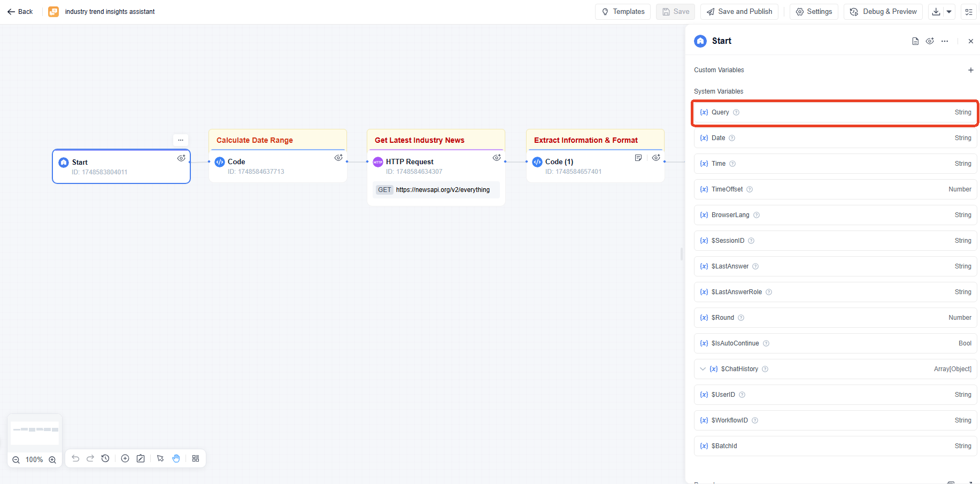This screenshot has height=484, width=980.
Task: Switch to pointer selection mode
Action: click(160, 458)
